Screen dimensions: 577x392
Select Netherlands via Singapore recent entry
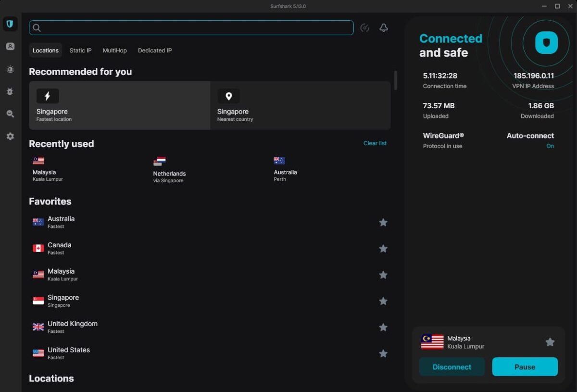point(169,170)
